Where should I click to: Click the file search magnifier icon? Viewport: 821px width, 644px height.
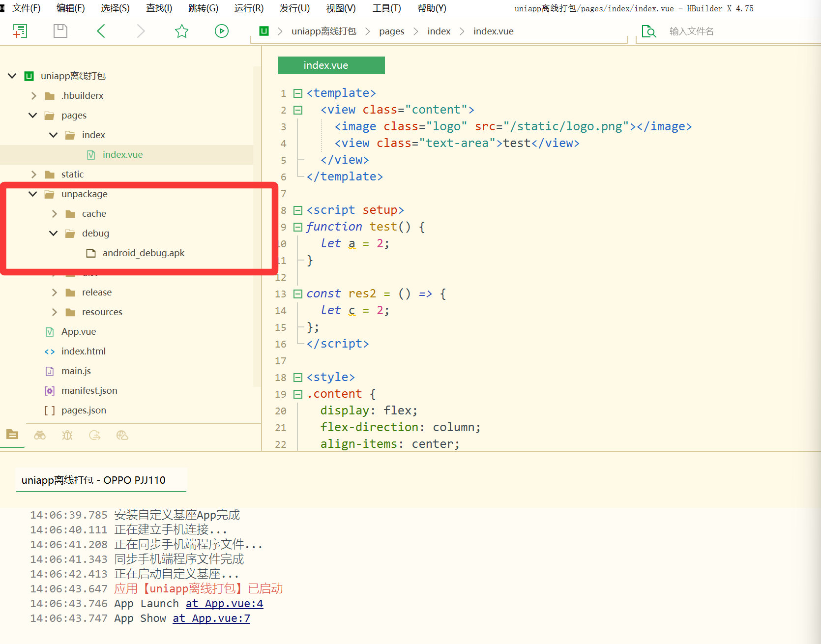pyautogui.click(x=649, y=31)
